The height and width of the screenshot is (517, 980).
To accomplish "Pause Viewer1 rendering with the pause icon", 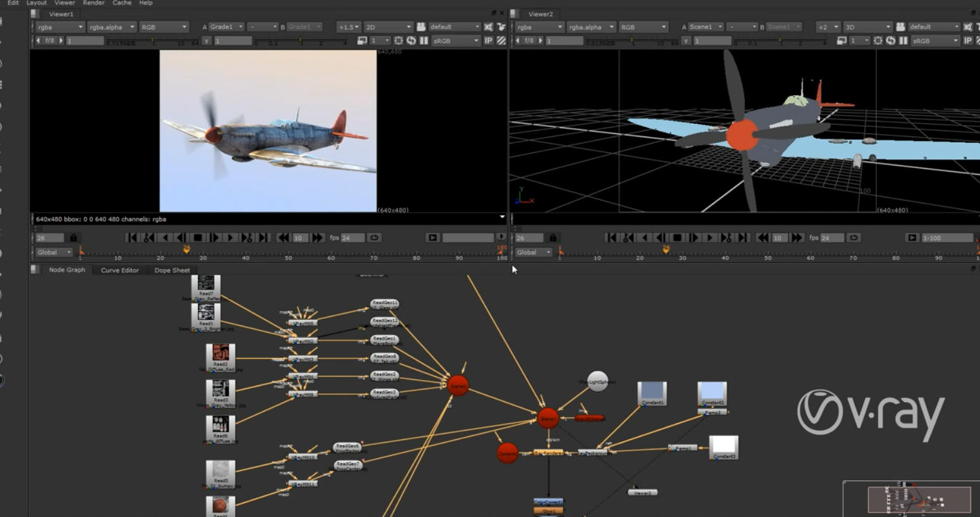I will click(x=424, y=40).
